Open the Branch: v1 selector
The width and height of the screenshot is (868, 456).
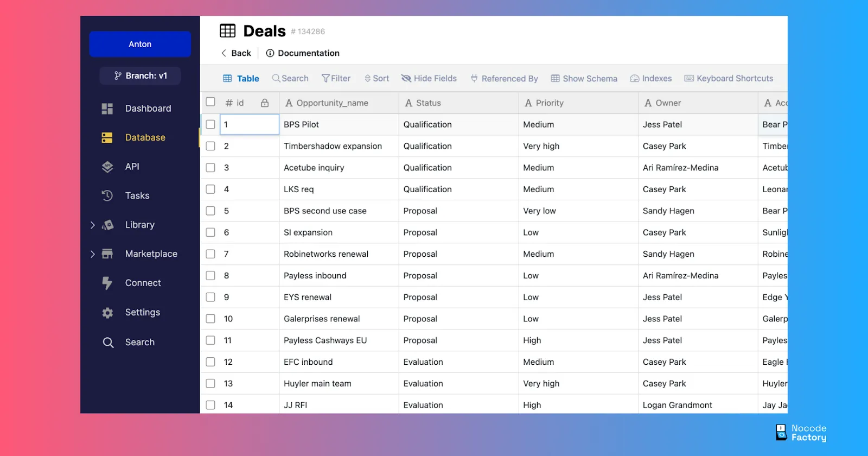pyautogui.click(x=140, y=75)
